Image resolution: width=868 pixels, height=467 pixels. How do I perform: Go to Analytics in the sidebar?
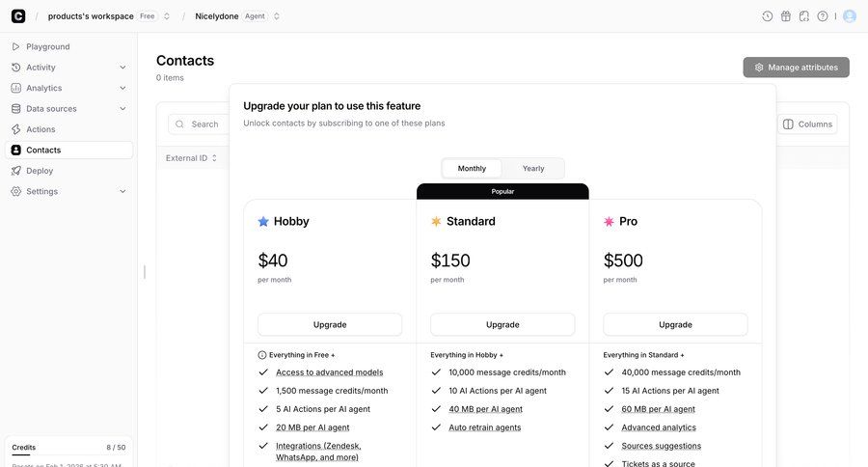click(x=68, y=88)
